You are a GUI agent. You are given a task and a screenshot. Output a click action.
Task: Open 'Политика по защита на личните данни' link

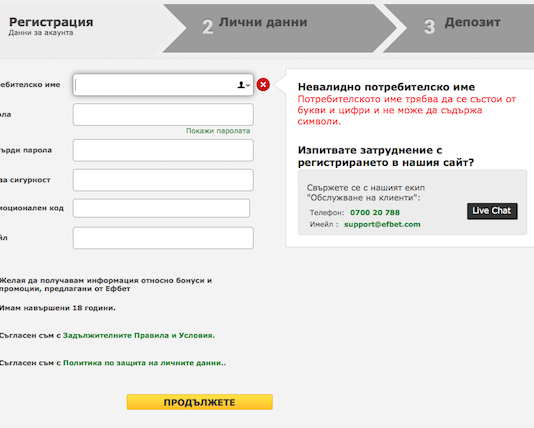(144, 363)
